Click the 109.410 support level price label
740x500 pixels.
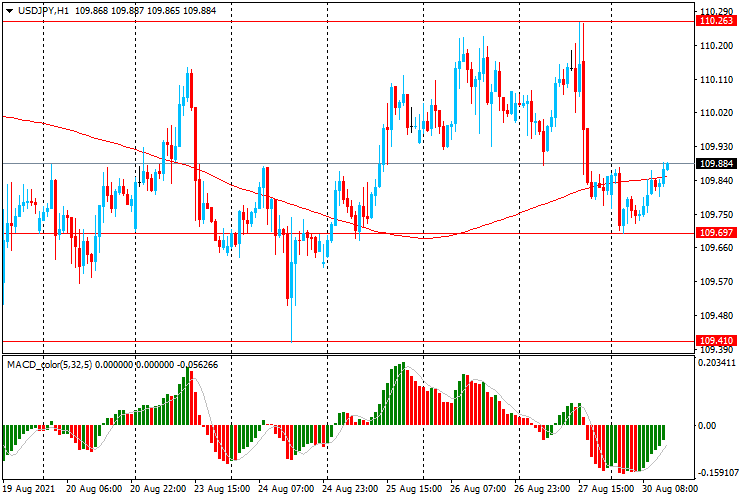(716, 341)
